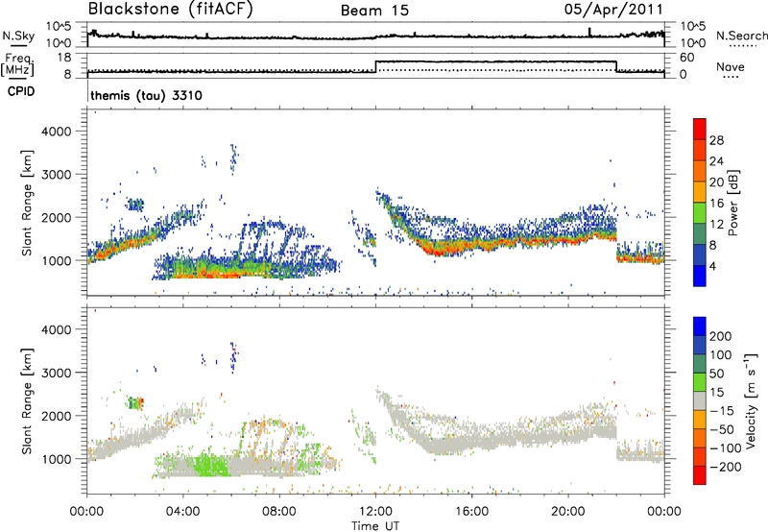768x532 pixels.
Task: Click the date 05/Apr/2011
Action: pos(613,10)
